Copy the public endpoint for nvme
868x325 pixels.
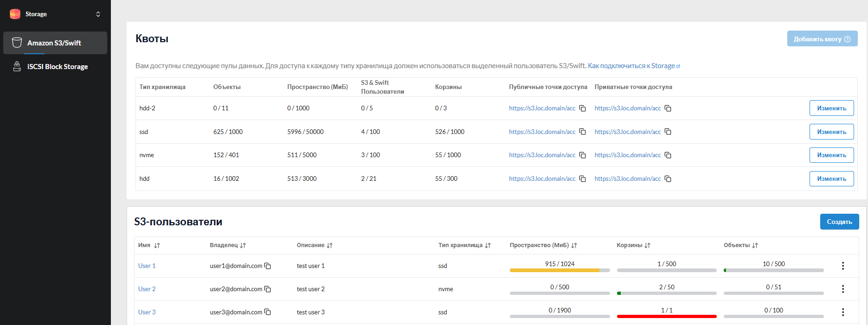[x=583, y=155]
